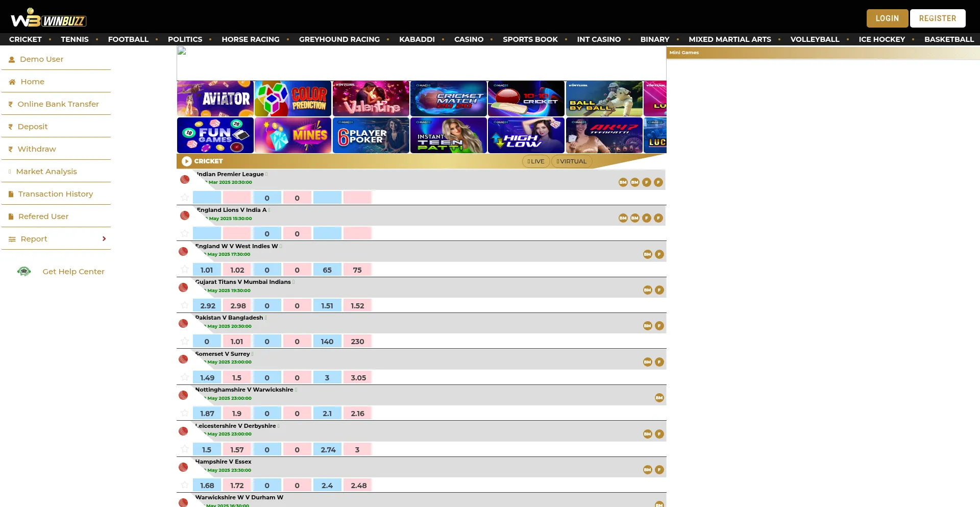Click the cricket ball icon for Gujarat Titans match
Viewport: 980px width, 507px height.
click(183, 287)
